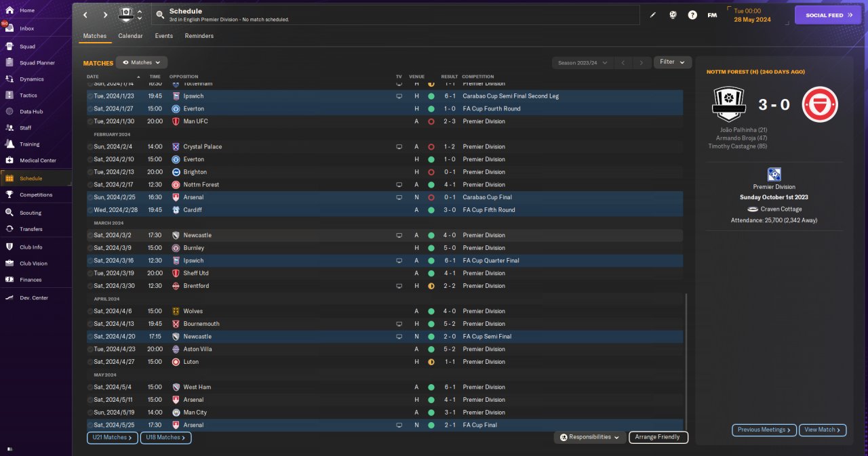Image resolution: width=868 pixels, height=456 pixels.
Task: Go to the Transfers screen
Action: (x=31, y=229)
